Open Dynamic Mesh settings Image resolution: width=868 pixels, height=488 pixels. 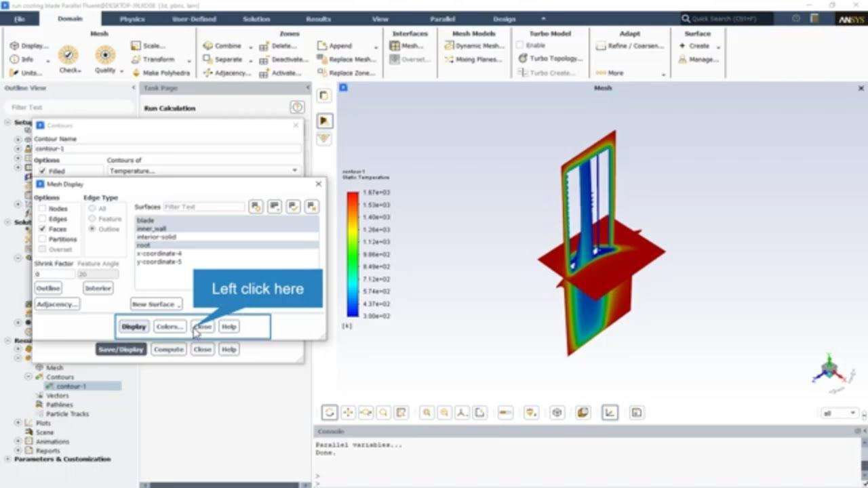[475, 46]
